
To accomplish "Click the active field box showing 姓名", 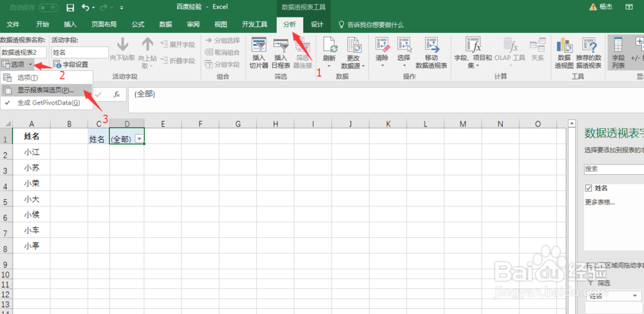I will click(x=80, y=52).
